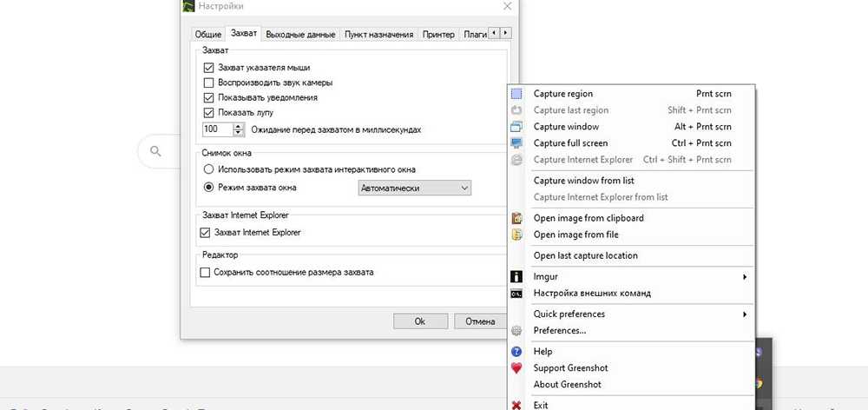Screen dimensions: 868x410
Task: Click the blue Help question icon
Action: coord(516,352)
